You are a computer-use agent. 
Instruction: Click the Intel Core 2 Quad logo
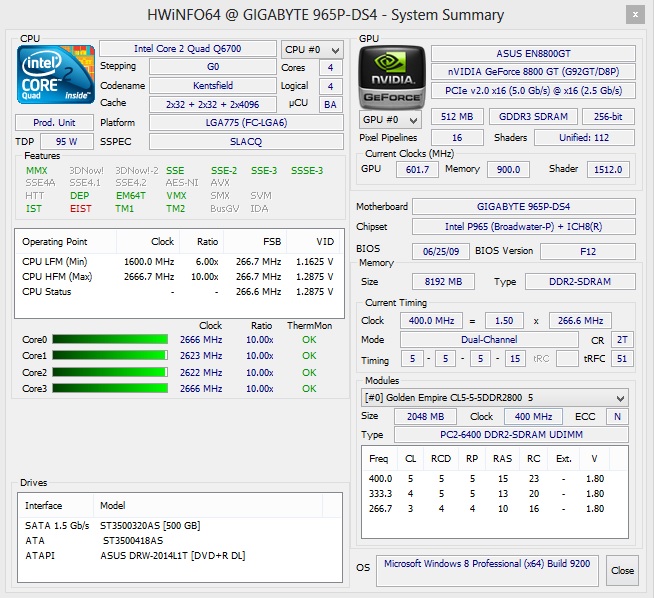56,75
